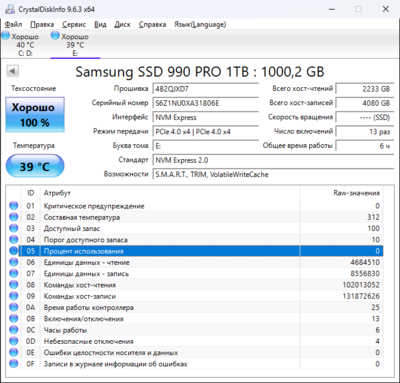
Task: Open the Сервис menu
Action: 74,24
